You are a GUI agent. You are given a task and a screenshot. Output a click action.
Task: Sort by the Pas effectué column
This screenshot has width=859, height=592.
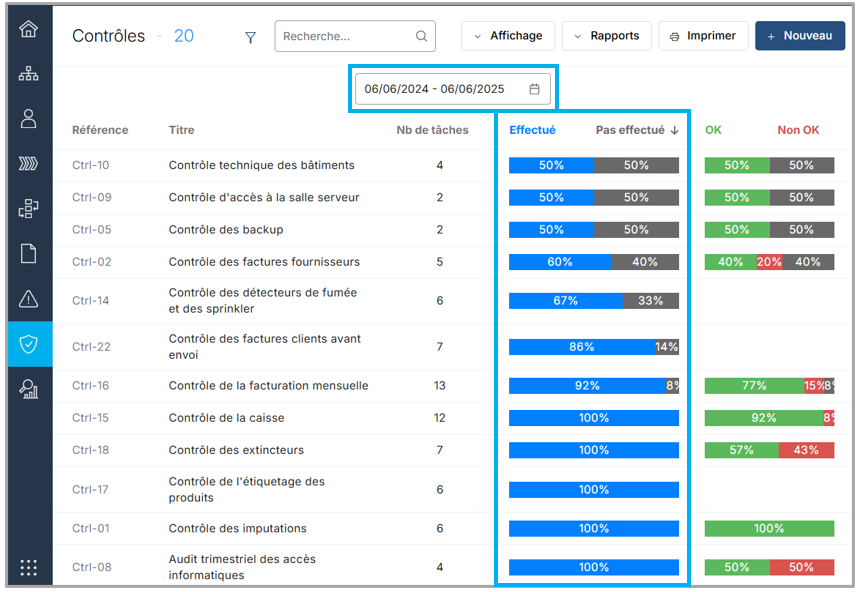point(637,130)
